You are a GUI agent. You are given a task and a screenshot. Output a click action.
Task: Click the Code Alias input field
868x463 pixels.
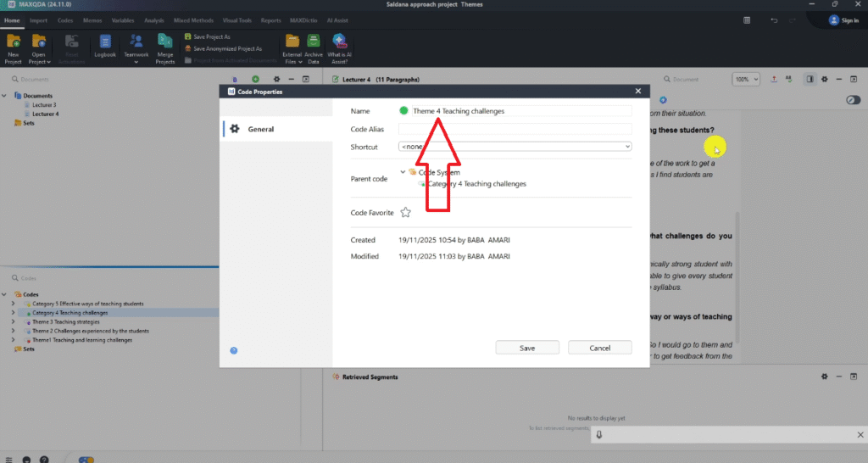coord(515,129)
